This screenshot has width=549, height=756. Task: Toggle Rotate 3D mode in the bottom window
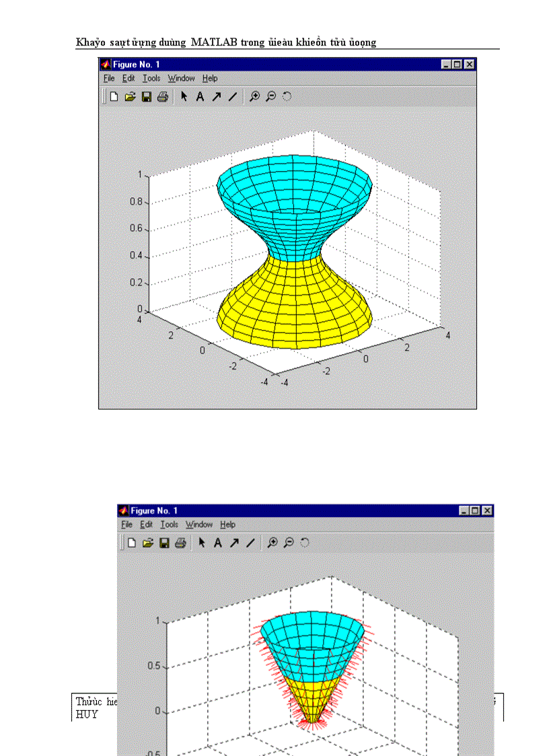303,543
